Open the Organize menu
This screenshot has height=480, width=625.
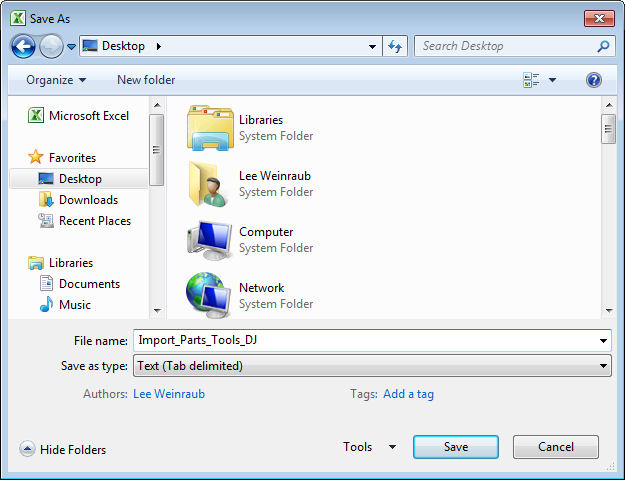56,80
